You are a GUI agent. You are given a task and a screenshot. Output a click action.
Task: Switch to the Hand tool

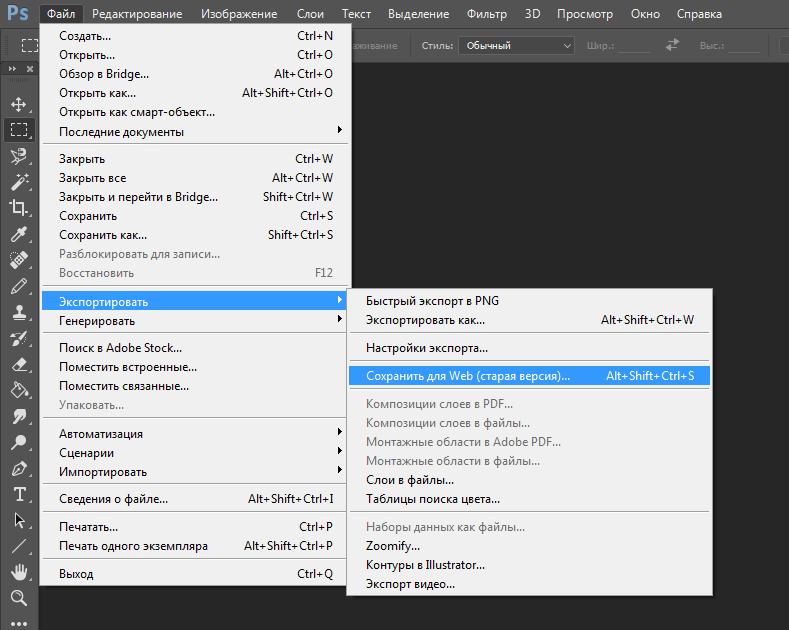pyautogui.click(x=18, y=572)
